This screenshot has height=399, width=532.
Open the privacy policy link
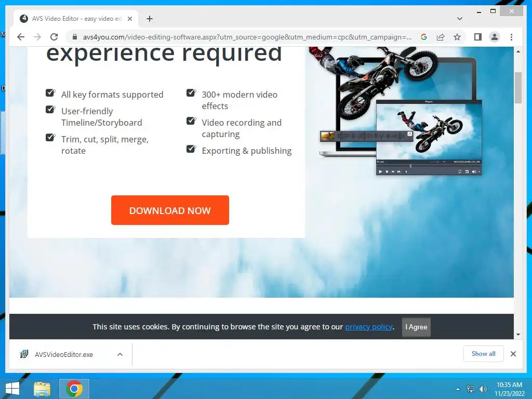coord(369,327)
